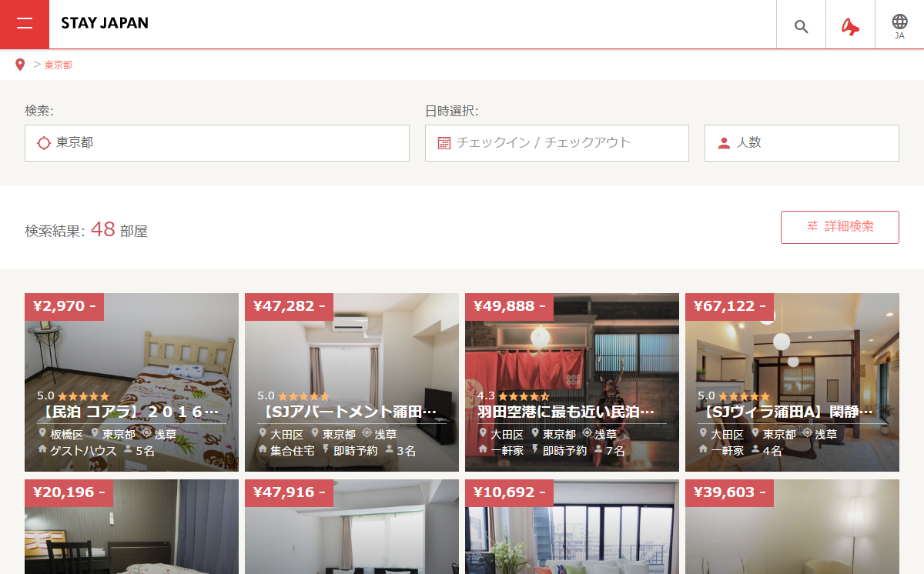Click 3名 capacity on SJアパートメント card

(406, 451)
